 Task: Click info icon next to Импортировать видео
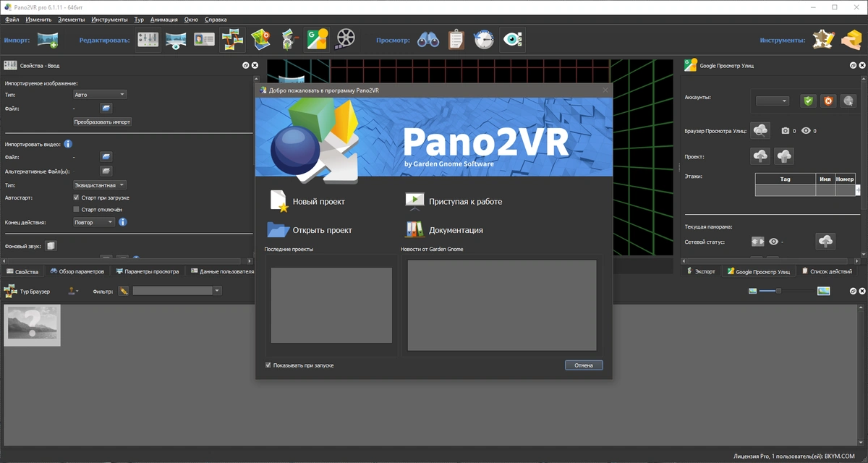point(68,144)
